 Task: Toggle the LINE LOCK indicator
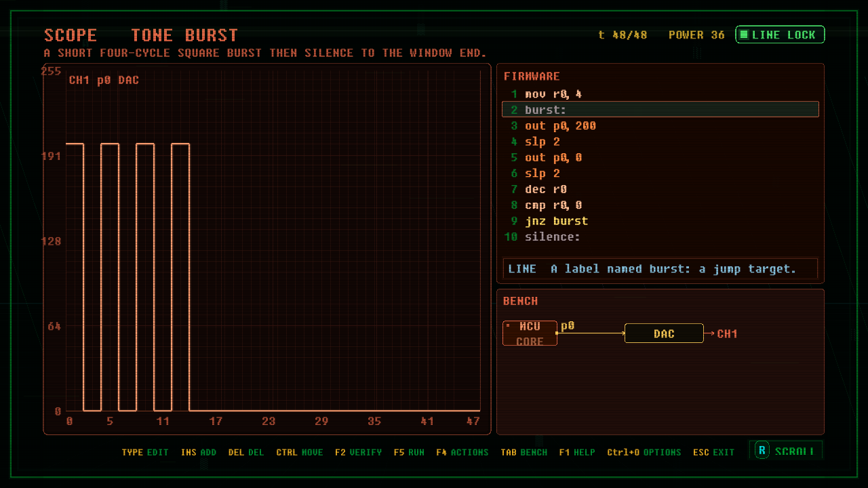point(780,35)
